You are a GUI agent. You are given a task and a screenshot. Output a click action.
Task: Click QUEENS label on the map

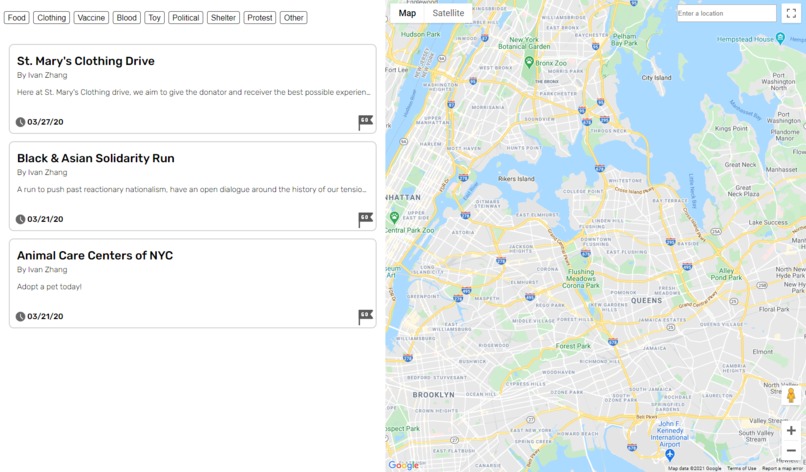646,300
